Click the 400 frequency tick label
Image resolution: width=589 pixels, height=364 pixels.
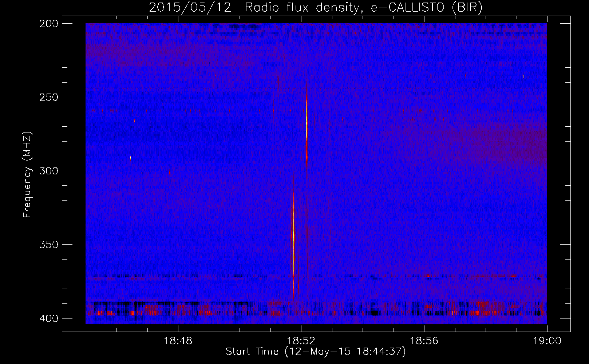tap(48, 318)
